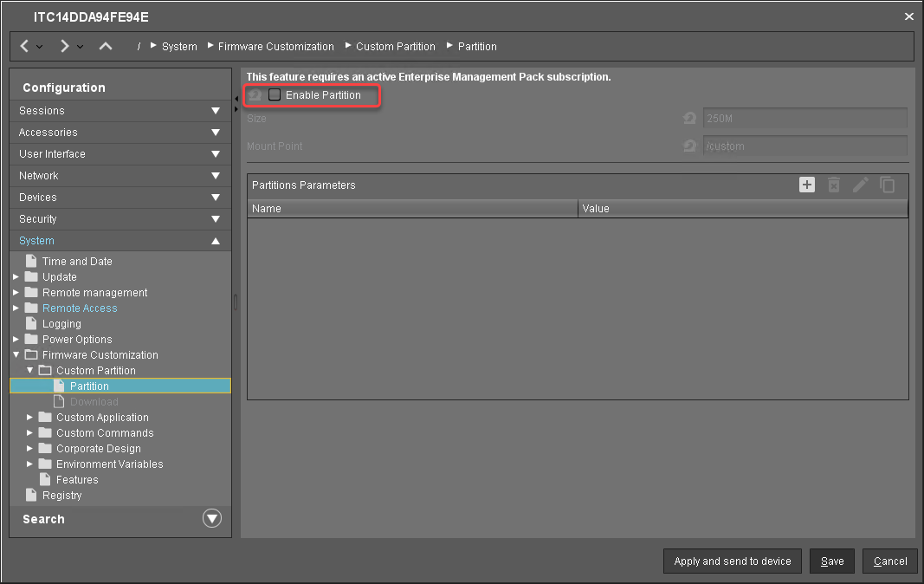Image resolution: width=924 pixels, height=584 pixels.
Task: Click the forward navigation arrow
Action: pyautogui.click(x=65, y=46)
